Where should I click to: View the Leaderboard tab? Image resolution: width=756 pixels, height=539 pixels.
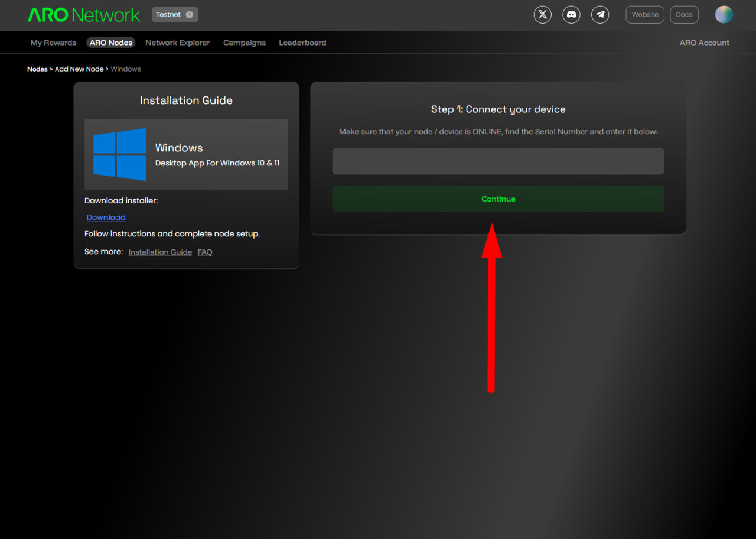(302, 43)
